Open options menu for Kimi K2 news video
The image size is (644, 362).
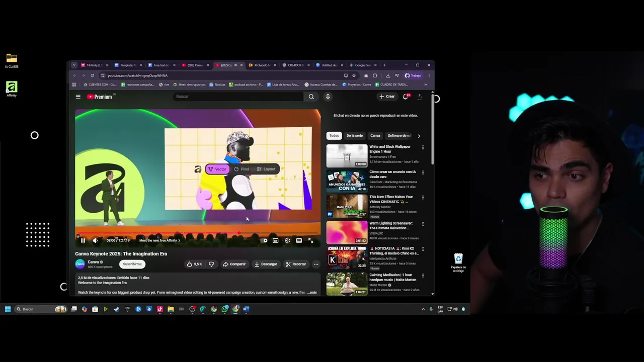pos(423,249)
